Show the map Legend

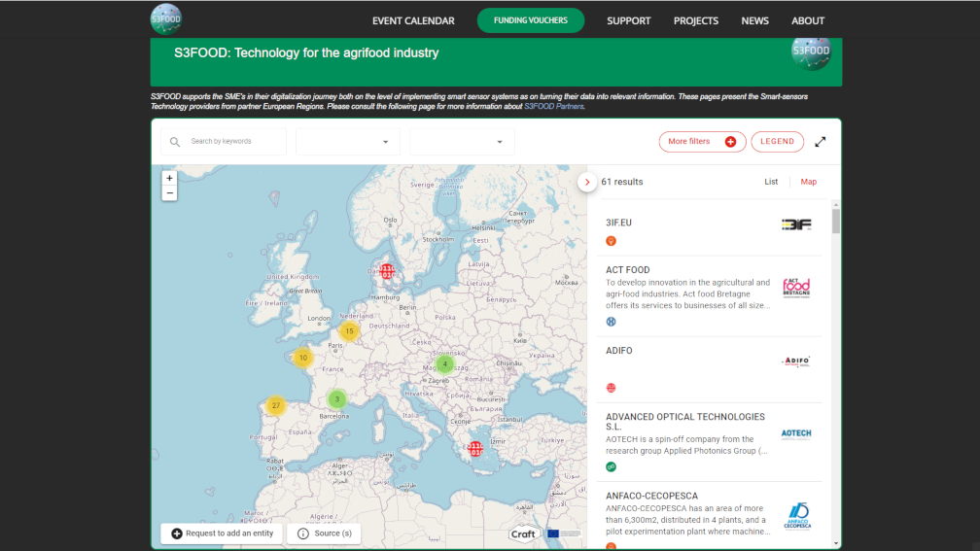(777, 142)
